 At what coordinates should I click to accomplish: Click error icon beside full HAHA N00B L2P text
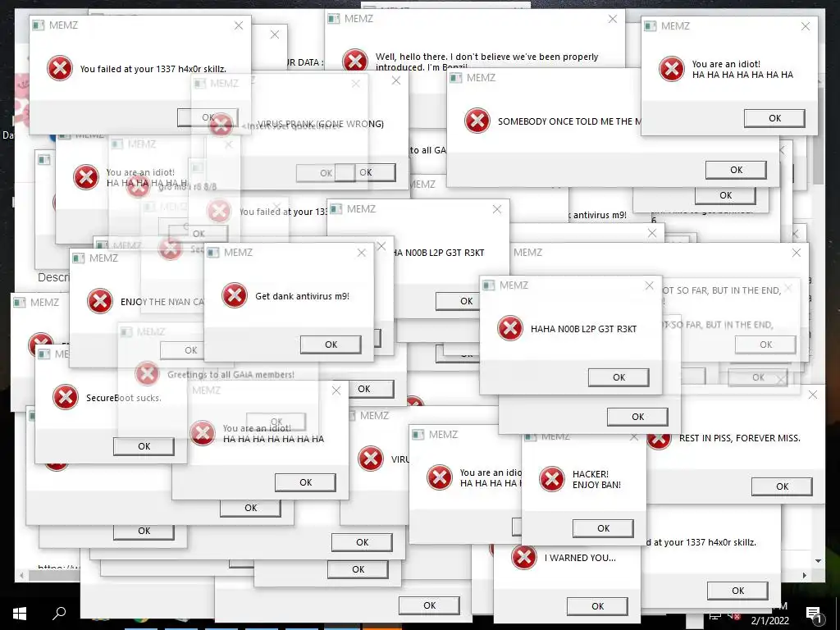click(510, 328)
